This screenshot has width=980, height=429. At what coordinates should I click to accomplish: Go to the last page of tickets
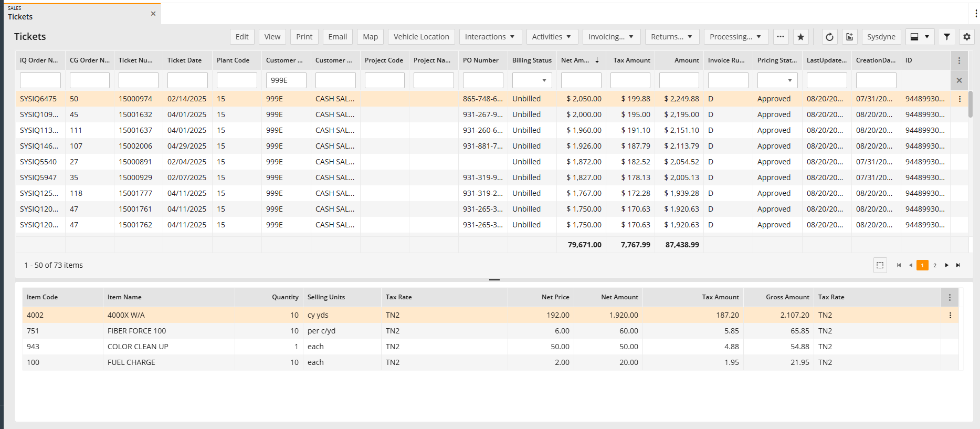tap(958, 265)
